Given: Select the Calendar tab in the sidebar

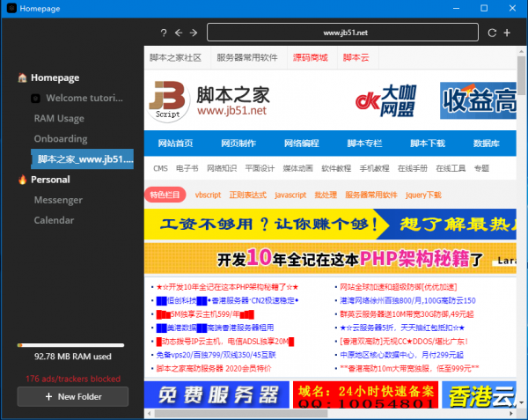Looking at the screenshot, I should coord(54,220).
